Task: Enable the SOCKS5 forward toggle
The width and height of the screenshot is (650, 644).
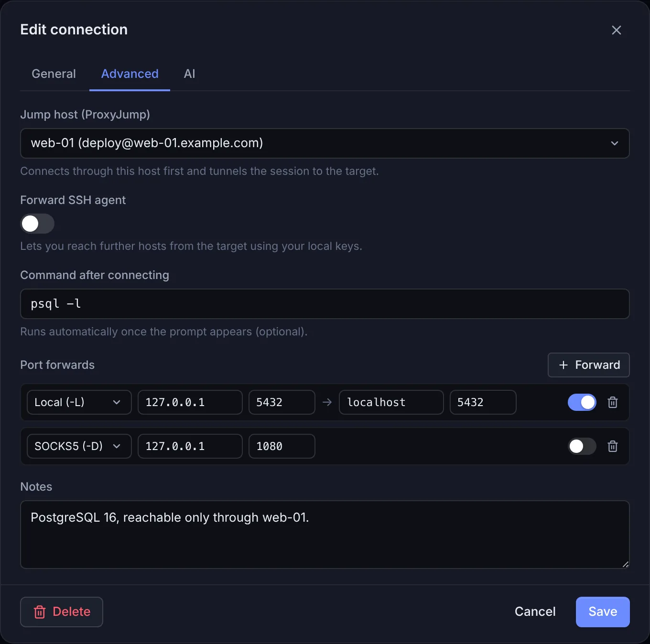Action: [582, 446]
